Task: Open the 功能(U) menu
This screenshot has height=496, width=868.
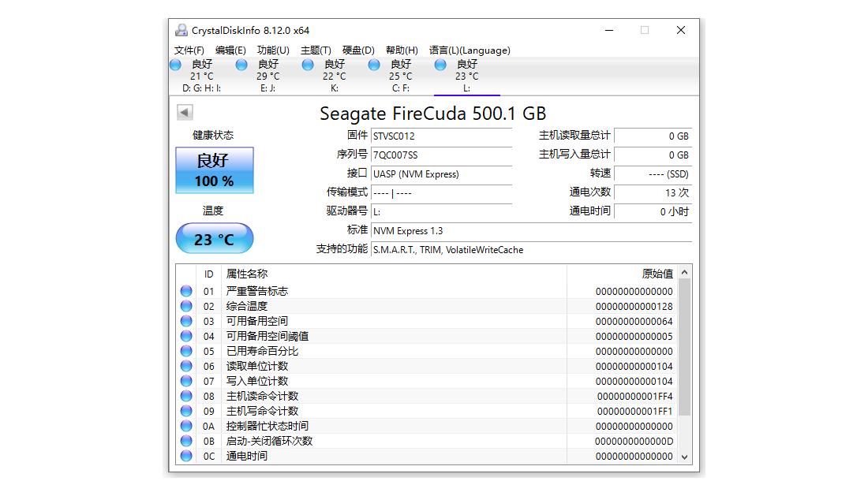Action: [x=271, y=49]
